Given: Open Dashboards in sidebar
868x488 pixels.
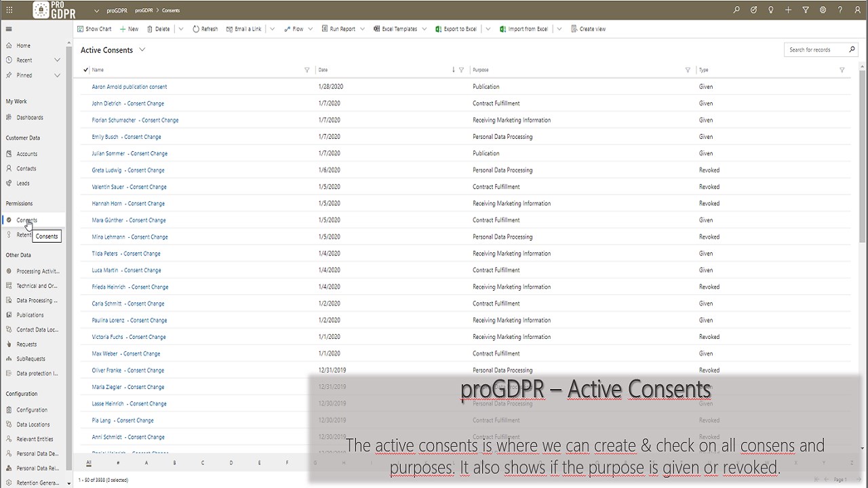Looking at the screenshot, I should (x=30, y=117).
